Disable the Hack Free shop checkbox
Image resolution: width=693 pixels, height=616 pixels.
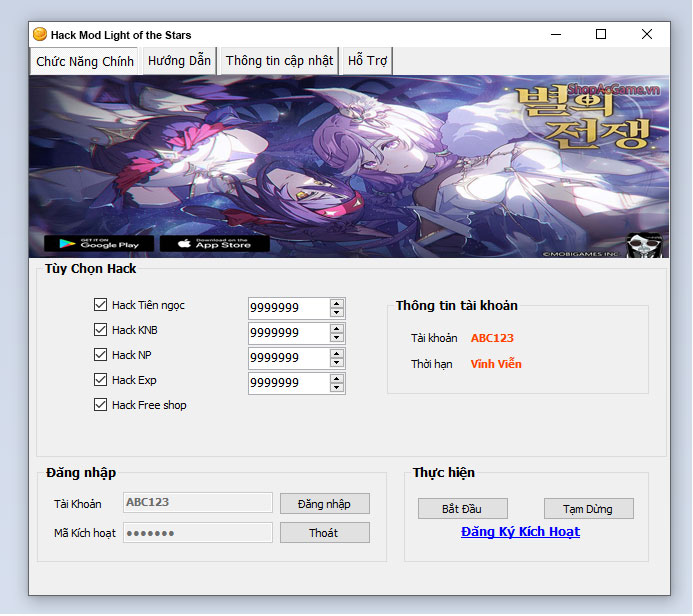point(100,405)
